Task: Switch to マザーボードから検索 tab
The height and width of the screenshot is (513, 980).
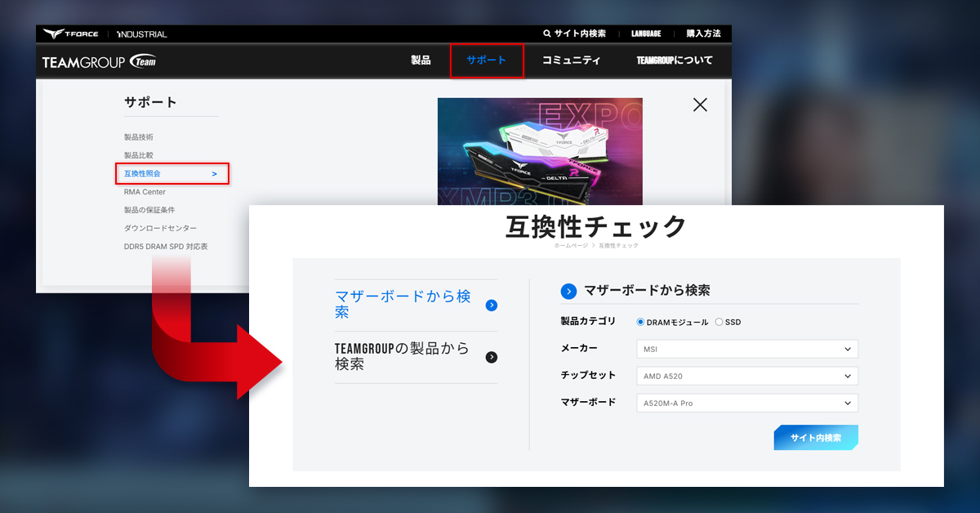Action: point(403,305)
